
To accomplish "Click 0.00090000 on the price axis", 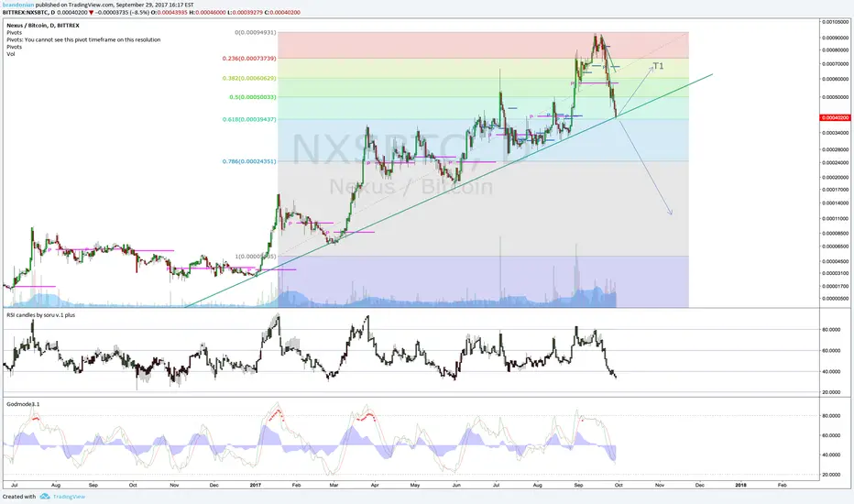I will pos(836,38).
